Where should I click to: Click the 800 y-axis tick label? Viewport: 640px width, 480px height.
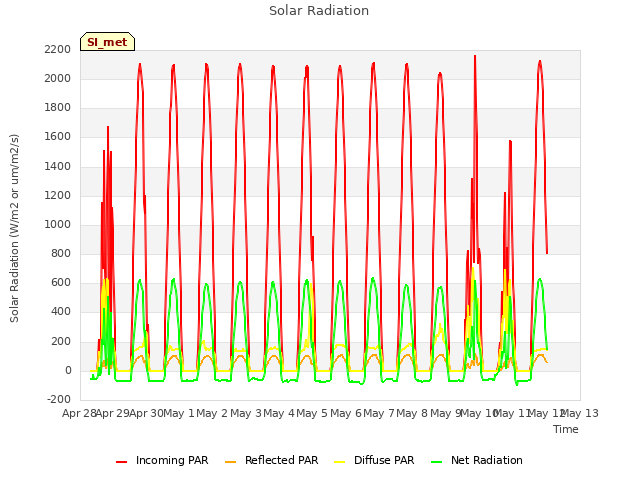61,253
